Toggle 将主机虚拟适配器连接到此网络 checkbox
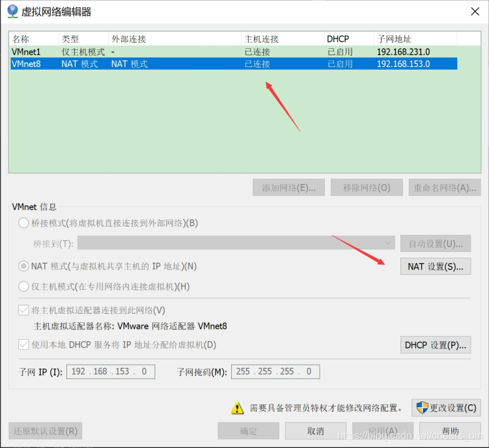The width and height of the screenshot is (489, 448). [x=23, y=310]
